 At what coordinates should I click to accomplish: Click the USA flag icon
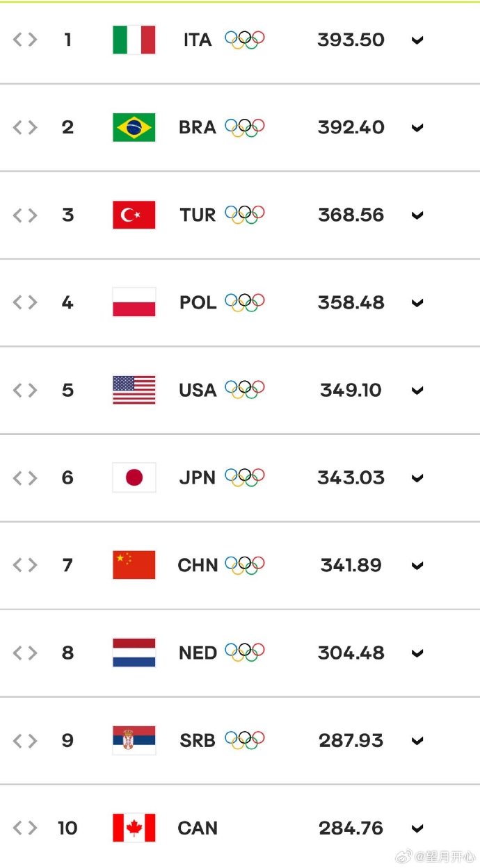click(134, 390)
